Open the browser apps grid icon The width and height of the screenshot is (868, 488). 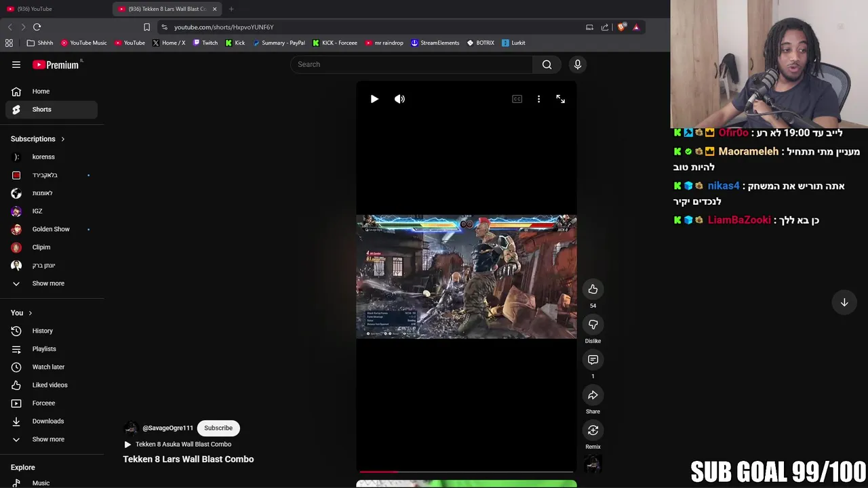(9, 43)
